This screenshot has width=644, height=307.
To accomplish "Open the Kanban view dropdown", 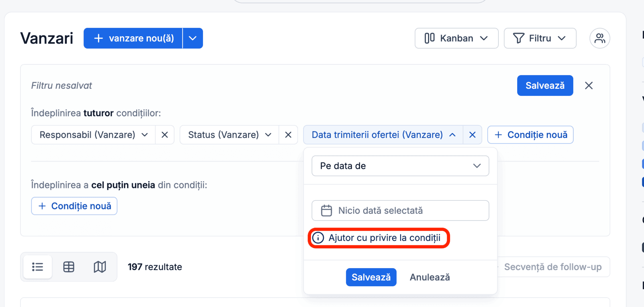I will coord(457,38).
